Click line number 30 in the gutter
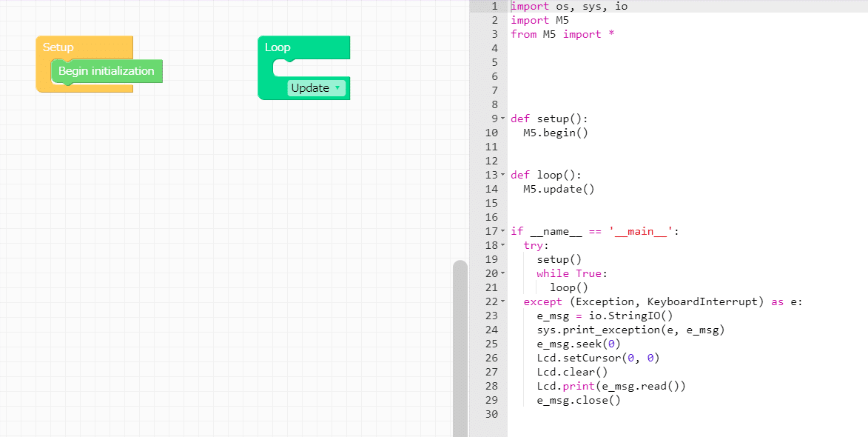 (491, 414)
